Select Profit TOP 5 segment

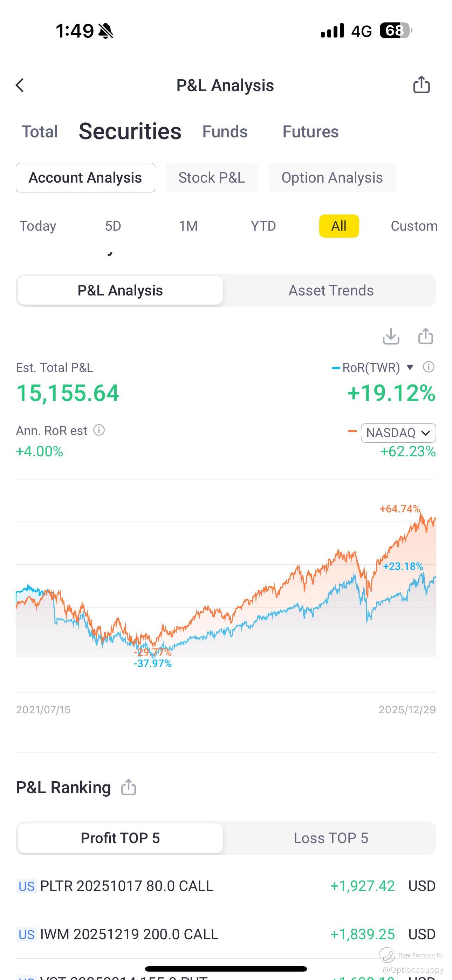click(x=120, y=838)
